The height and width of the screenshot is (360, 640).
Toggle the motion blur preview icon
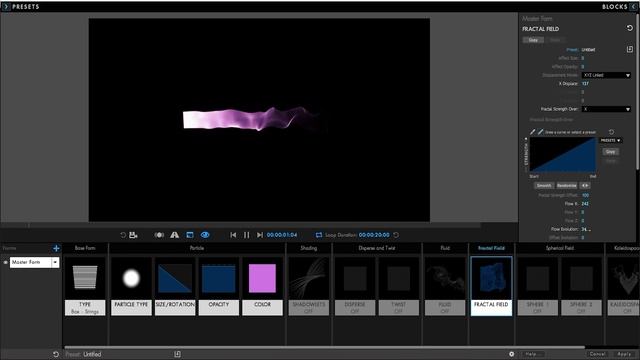(x=159, y=235)
